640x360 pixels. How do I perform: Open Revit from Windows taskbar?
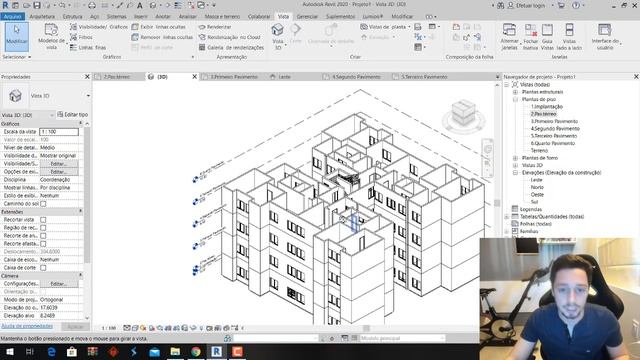[x=216, y=351]
